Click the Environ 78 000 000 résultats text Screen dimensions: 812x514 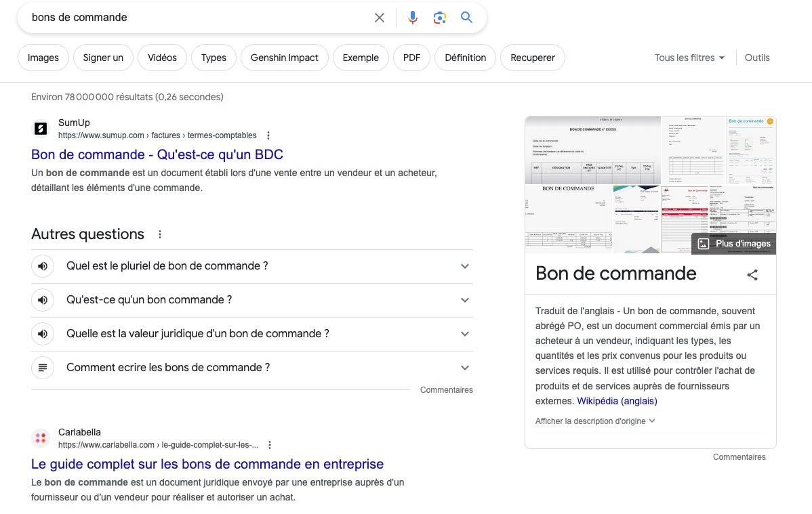[x=127, y=98]
